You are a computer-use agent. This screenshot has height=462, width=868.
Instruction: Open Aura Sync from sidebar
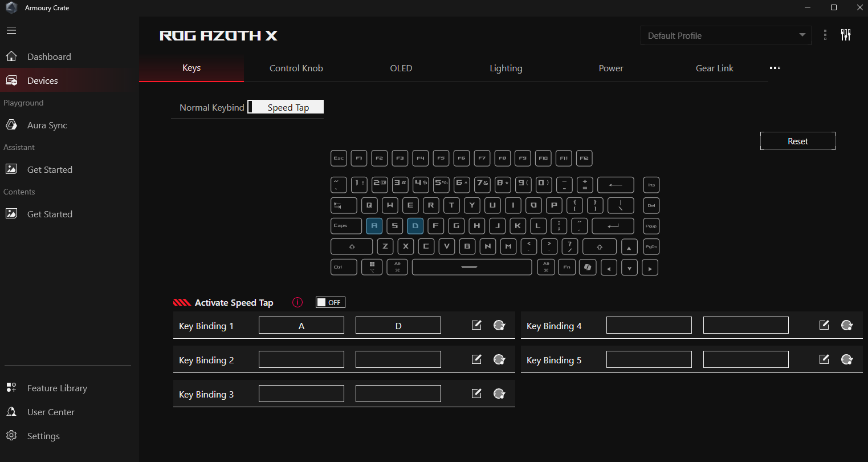point(68,125)
